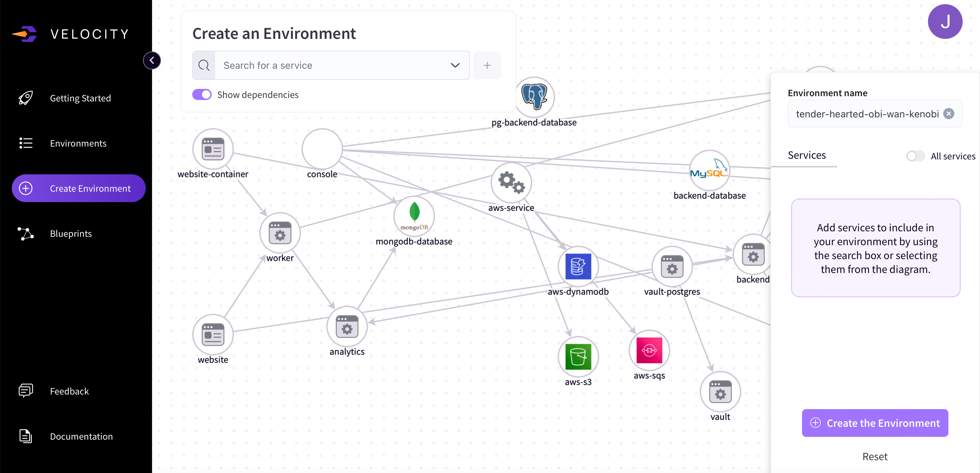Click the 'aws-service' label text
The image size is (980, 473).
[x=511, y=208]
